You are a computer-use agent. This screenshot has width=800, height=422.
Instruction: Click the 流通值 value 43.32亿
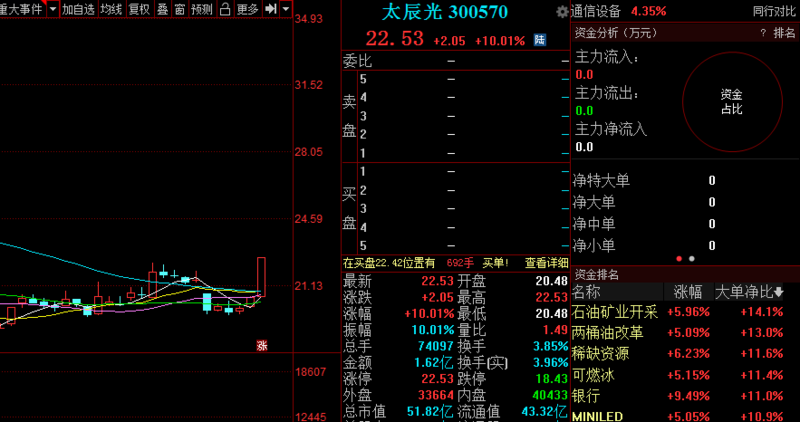(544, 411)
